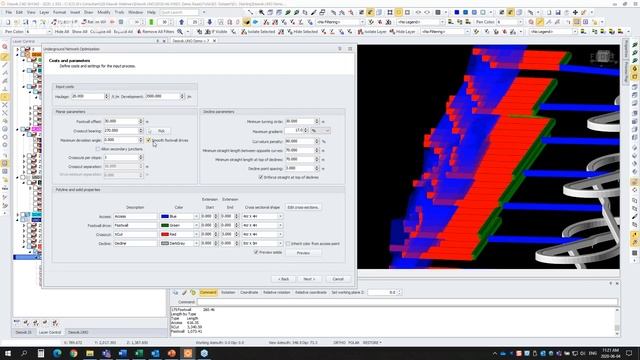Click the blue color swatch for Access
640x360 pixels.
click(x=165, y=216)
